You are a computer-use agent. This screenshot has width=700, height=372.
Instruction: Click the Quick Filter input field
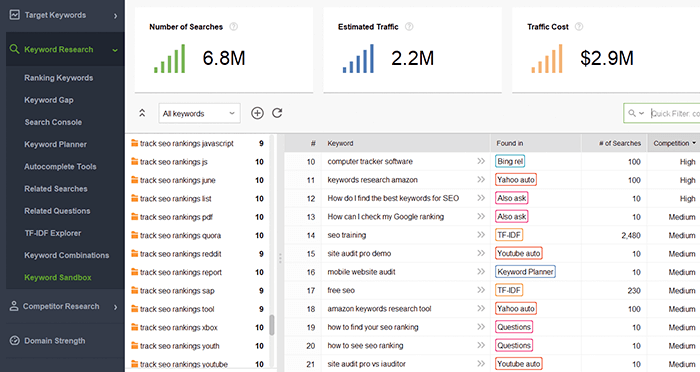(675, 113)
